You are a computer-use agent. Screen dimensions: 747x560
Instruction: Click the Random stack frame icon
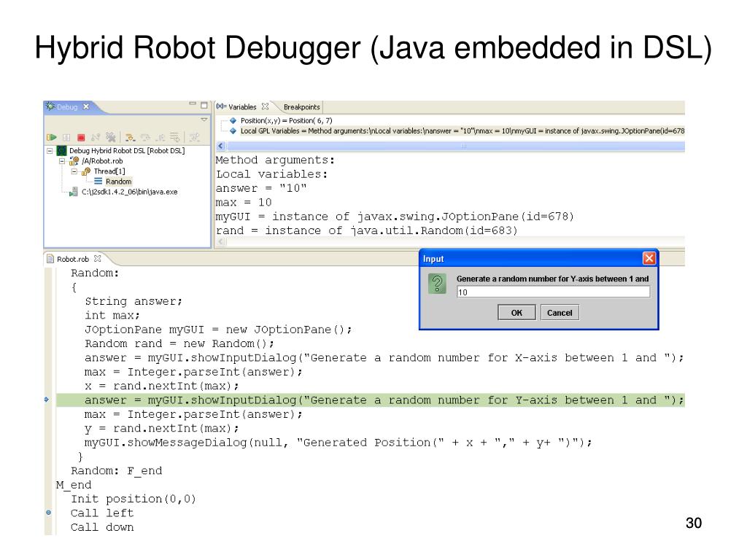[98, 182]
